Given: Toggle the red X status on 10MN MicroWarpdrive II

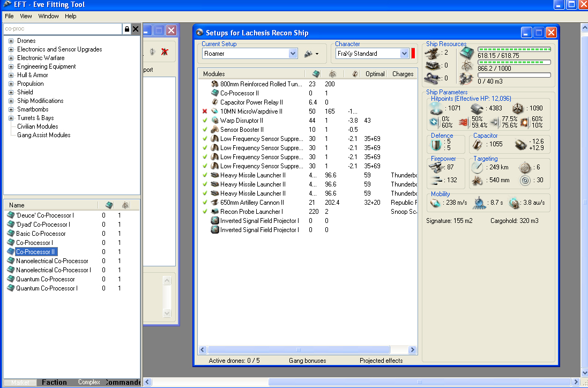Looking at the screenshot, I should coord(205,111).
